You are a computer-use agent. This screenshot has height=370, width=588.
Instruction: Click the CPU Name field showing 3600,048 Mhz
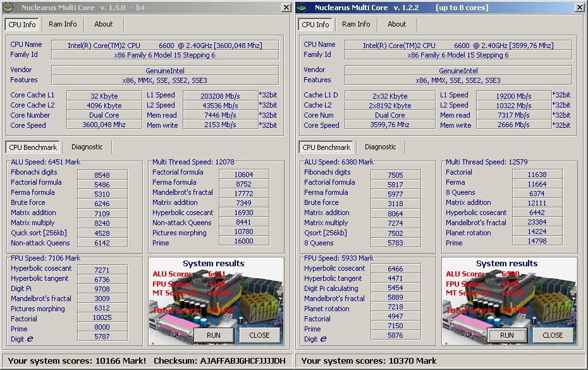pyautogui.click(x=165, y=46)
